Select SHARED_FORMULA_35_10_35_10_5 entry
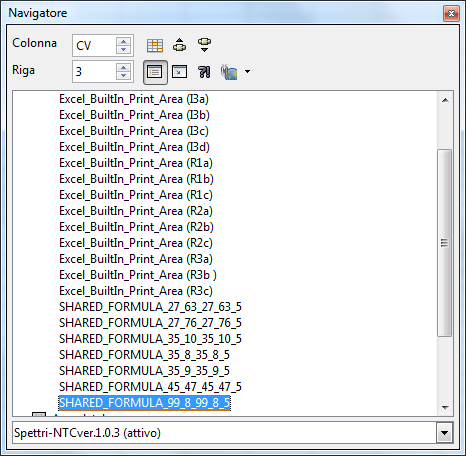The height and width of the screenshot is (456, 466). [x=150, y=339]
